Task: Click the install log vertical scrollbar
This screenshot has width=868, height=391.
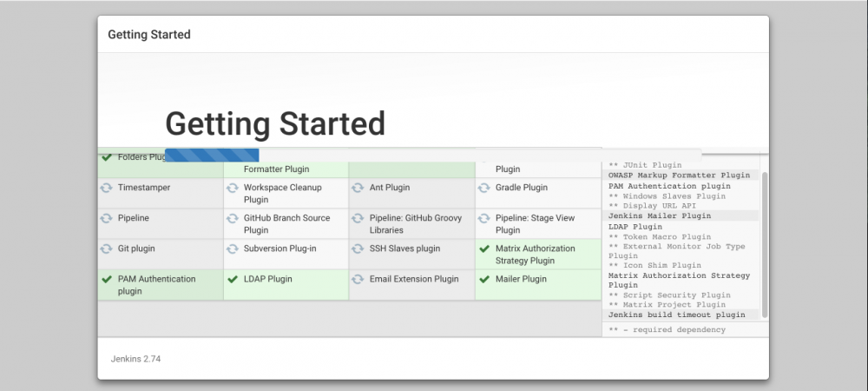Action: click(x=765, y=243)
